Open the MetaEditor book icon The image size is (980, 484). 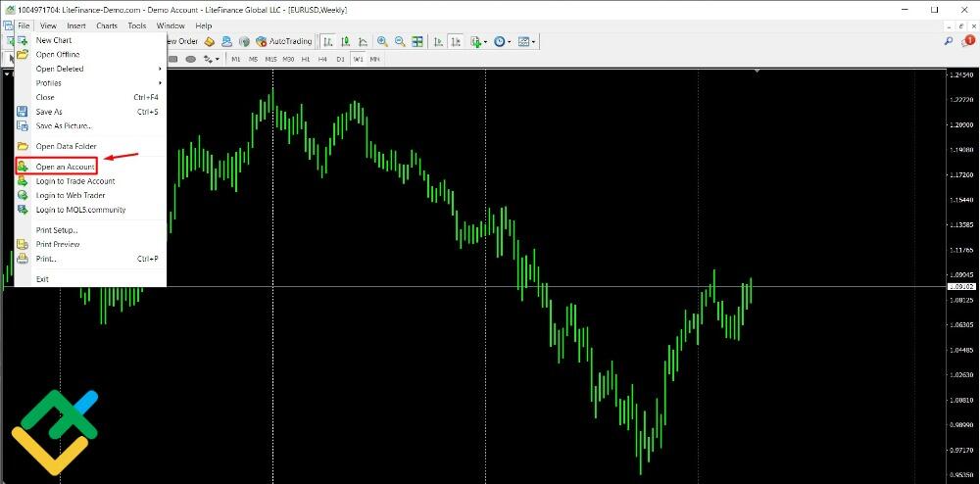point(210,41)
